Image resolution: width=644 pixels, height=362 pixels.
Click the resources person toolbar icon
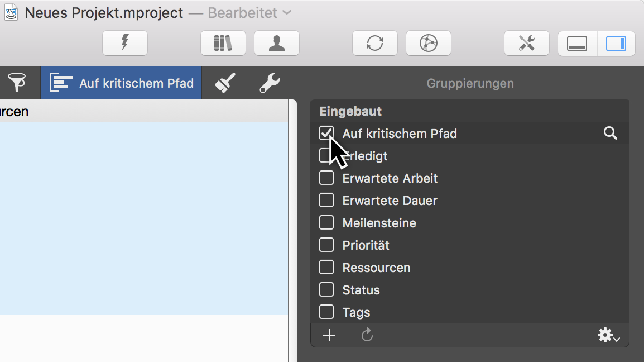pyautogui.click(x=277, y=43)
